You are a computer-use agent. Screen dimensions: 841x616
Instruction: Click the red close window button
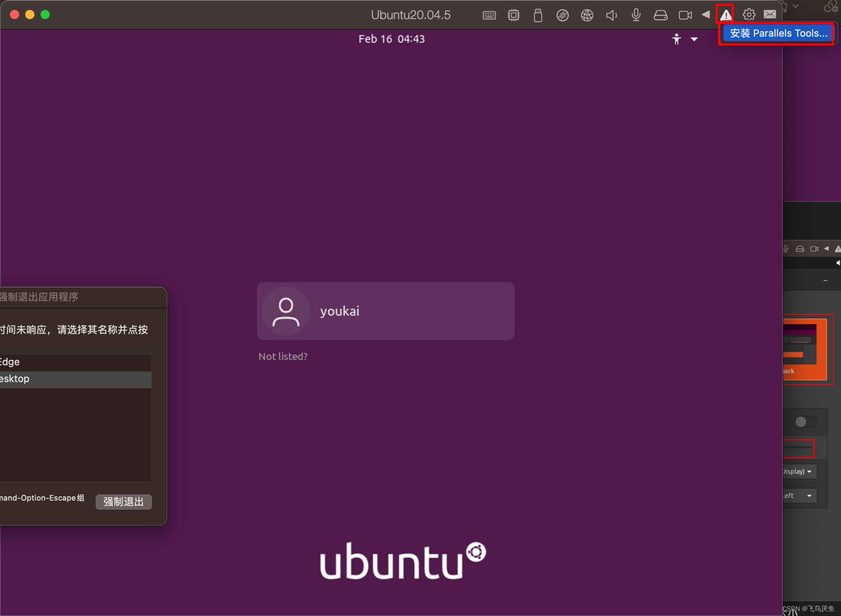15,15
